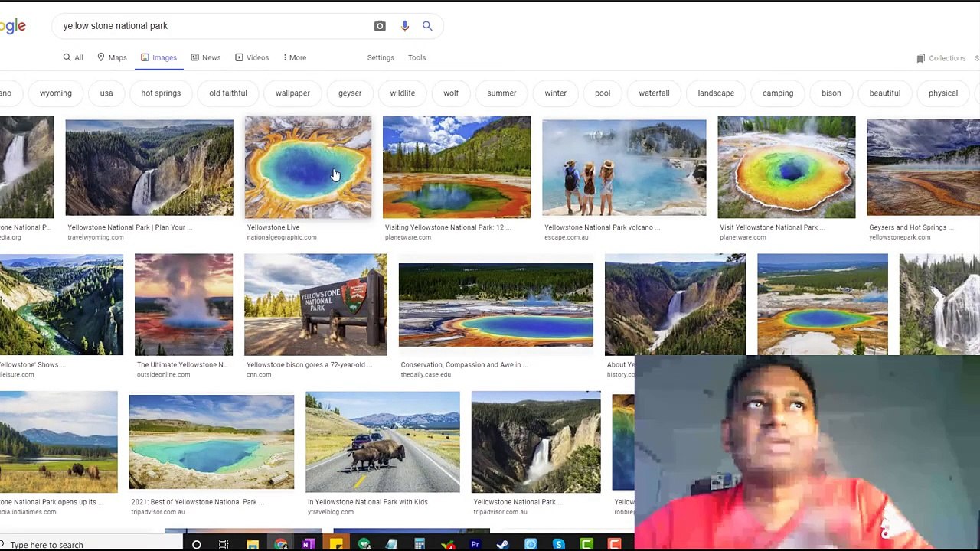980x551 pixels.
Task: Open the tripadvisor 2021 Best of Yellowstone image
Action: pyautogui.click(x=211, y=442)
